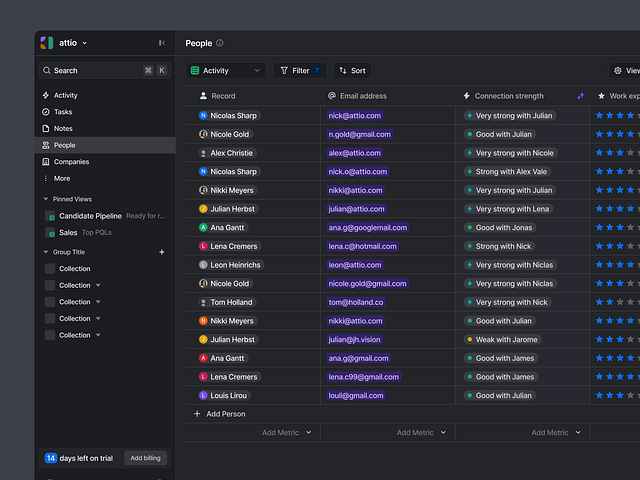Image resolution: width=640 pixels, height=480 pixels.
Task: Open the Activity sidebar item
Action: [65, 95]
